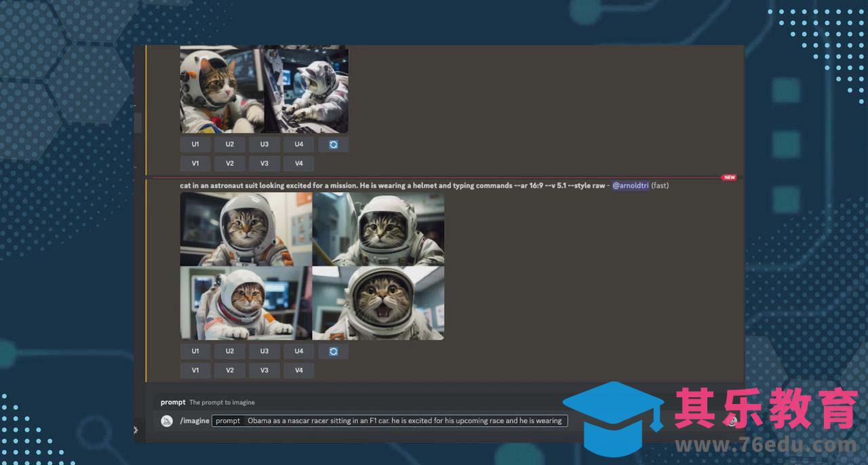Click U2 under the excited astronaut cat grid

pos(230,352)
